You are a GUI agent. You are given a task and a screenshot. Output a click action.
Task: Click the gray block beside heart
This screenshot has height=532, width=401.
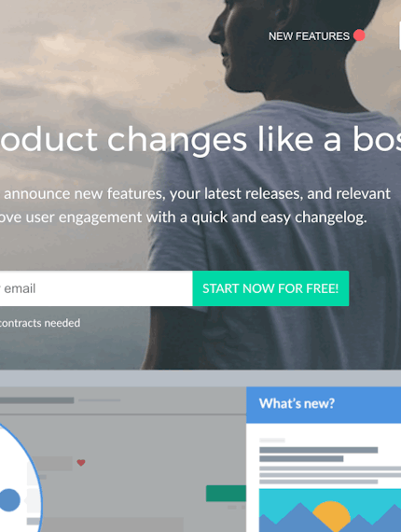pyautogui.click(x=51, y=463)
